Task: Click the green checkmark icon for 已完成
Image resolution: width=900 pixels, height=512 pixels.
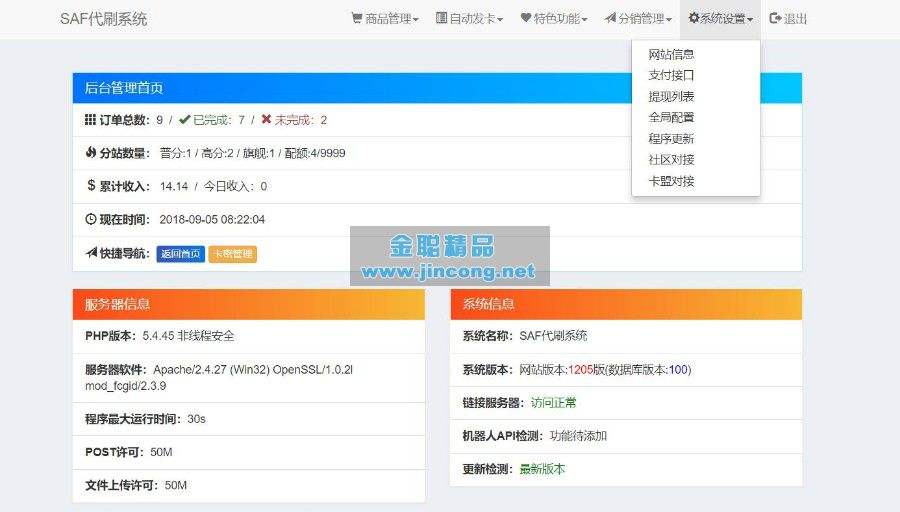Action: pyautogui.click(x=184, y=119)
